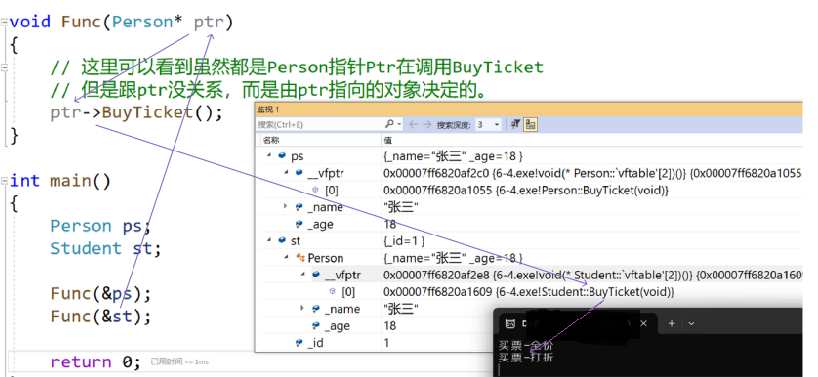Viewport: 818px width, 377px height.
Task: Click the comment line starting 这里可以看到
Action: tap(297, 67)
